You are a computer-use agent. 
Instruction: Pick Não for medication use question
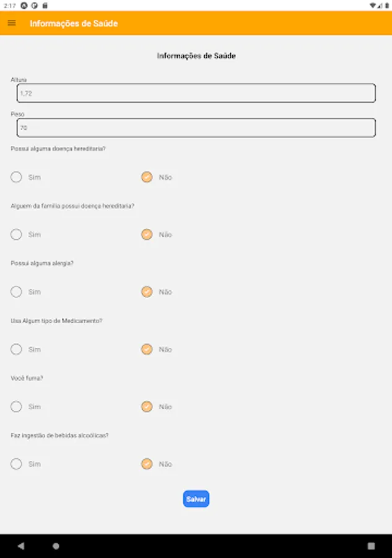(x=147, y=350)
